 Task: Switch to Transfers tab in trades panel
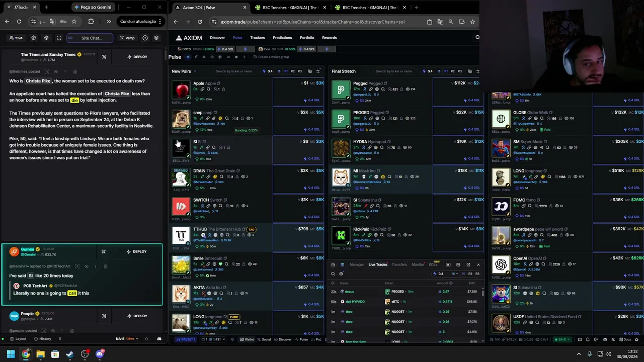coord(399,264)
